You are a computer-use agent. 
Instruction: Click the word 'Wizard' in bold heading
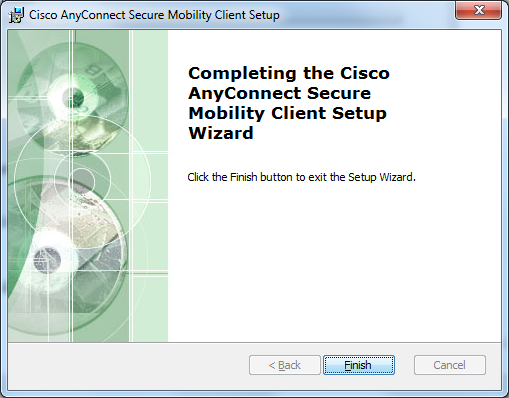[221, 133]
